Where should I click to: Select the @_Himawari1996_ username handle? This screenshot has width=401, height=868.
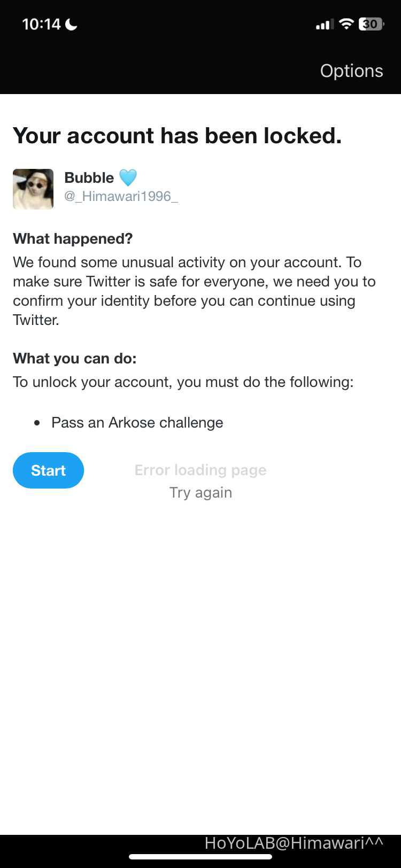click(x=121, y=196)
